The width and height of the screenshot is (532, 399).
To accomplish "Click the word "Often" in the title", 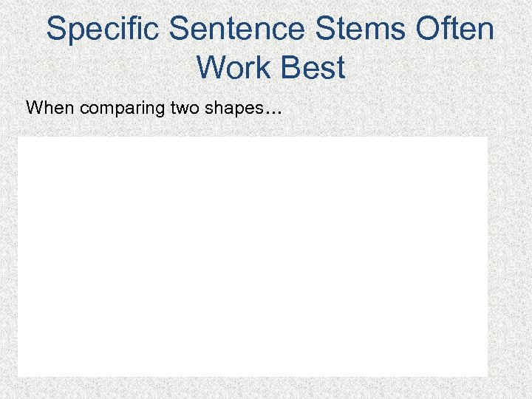I will pyautogui.click(x=454, y=30).
